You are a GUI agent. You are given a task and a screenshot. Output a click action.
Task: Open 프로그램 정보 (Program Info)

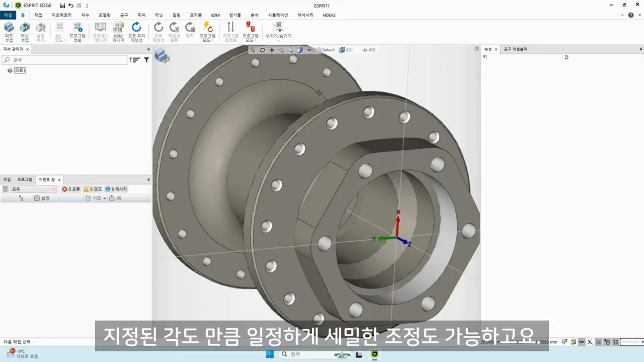pos(77,32)
